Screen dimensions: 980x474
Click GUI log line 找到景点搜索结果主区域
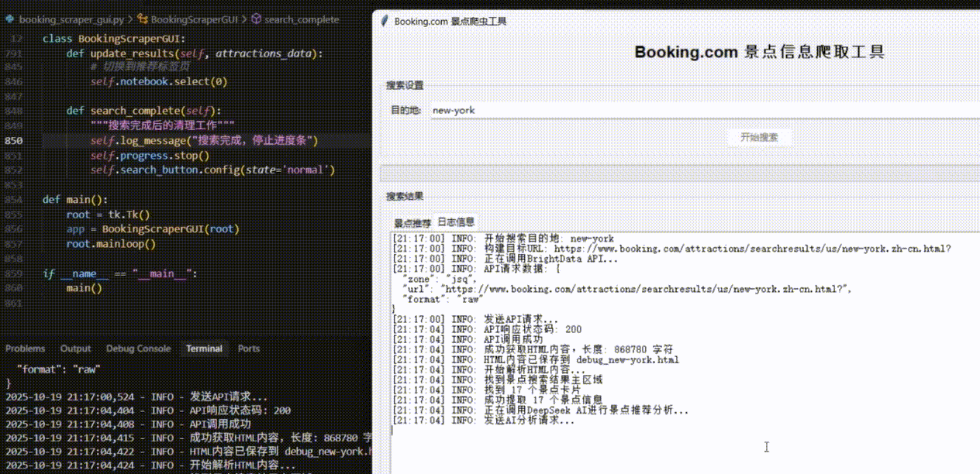tap(497, 380)
